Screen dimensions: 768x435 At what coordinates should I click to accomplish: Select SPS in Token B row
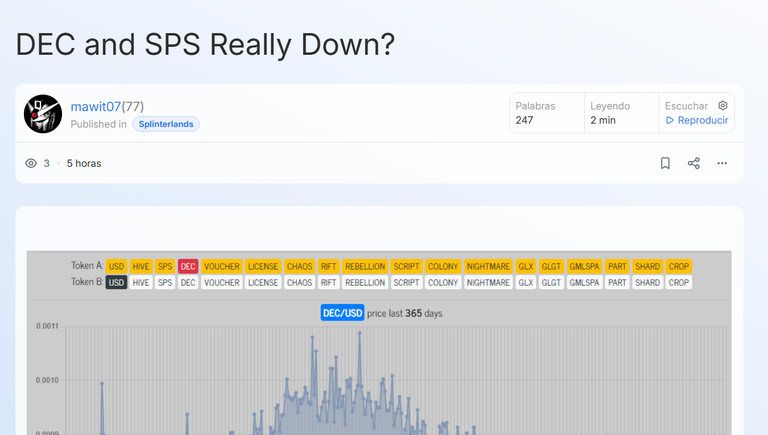[x=165, y=283]
